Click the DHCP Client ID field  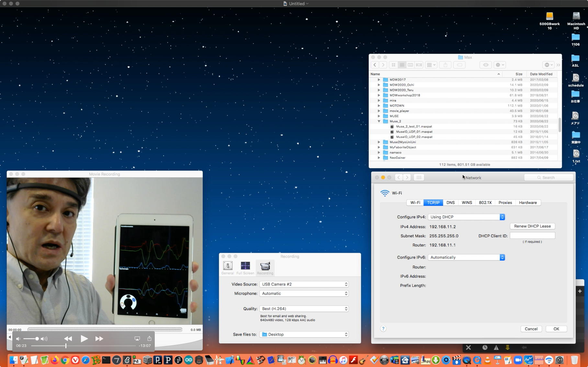click(532, 236)
